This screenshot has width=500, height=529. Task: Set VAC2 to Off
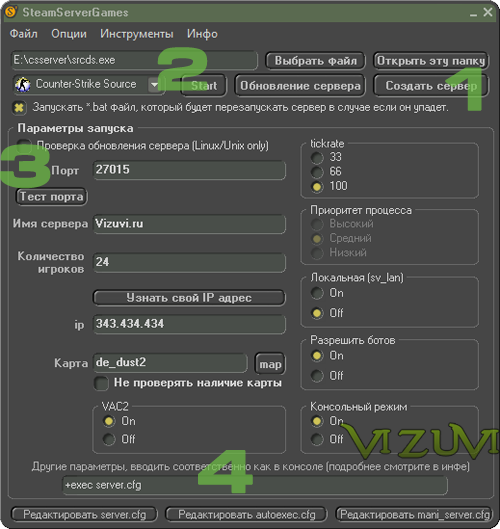point(109,439)
